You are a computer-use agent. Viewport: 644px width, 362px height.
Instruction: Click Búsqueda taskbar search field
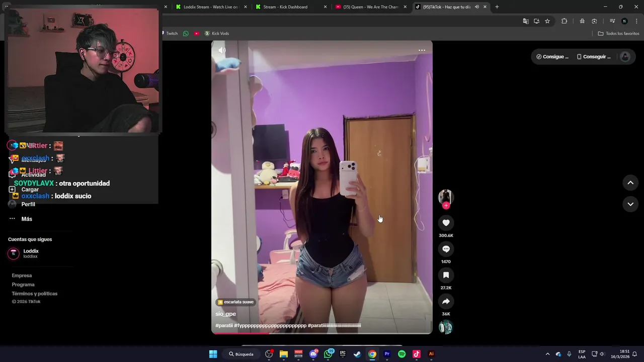(x=241, y=354)
